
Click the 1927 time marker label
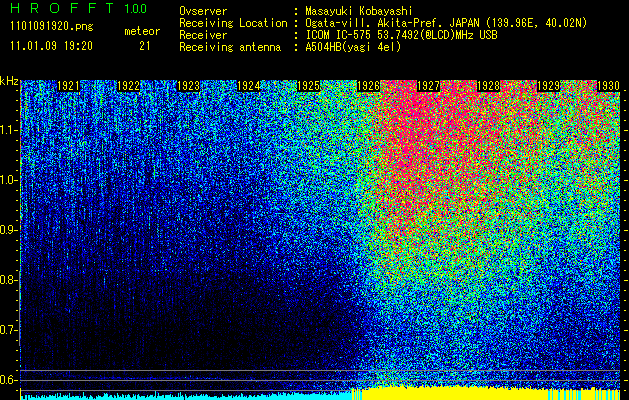tap(428, 86)
